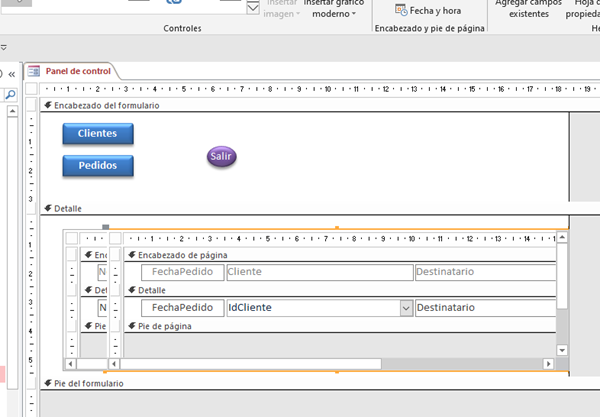The image size is (600, 417).
Task: Open the Fecha y hora ribbon command
Action: 428,11
